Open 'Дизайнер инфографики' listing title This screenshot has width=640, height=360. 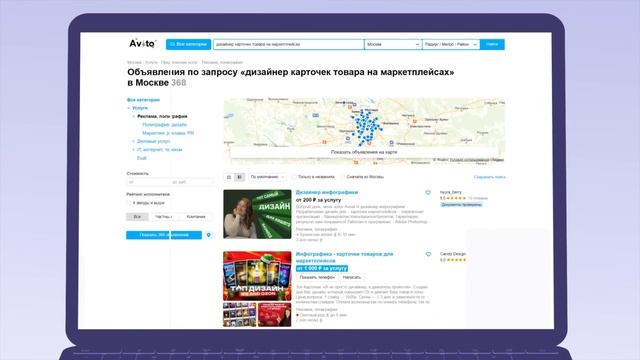[327, 192]
